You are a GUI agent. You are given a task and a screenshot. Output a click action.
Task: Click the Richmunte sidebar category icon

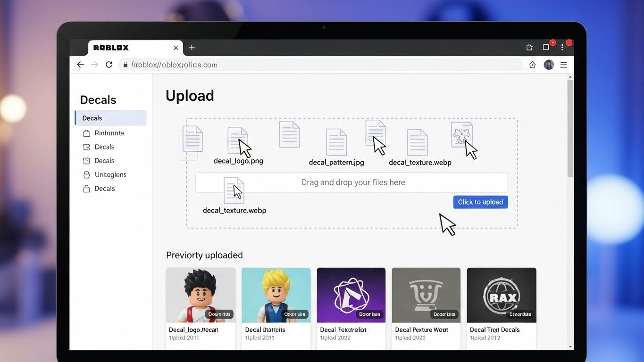tap(86, 133)
